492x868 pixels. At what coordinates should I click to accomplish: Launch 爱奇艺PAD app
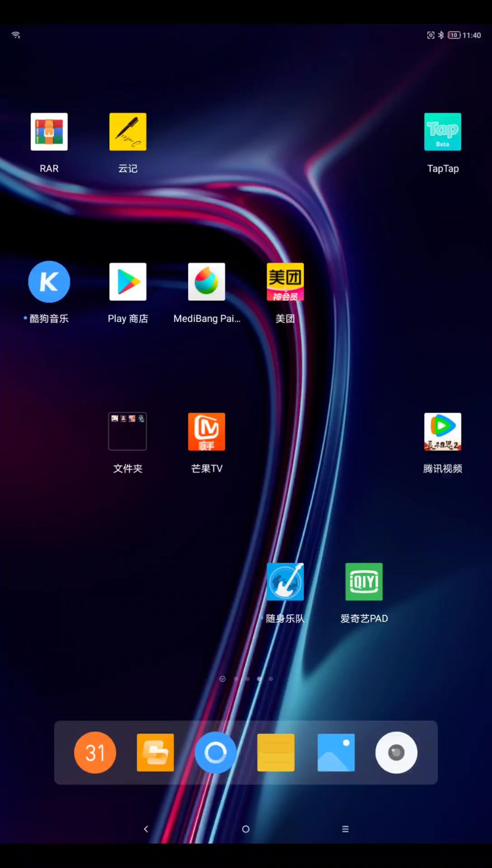364,582
